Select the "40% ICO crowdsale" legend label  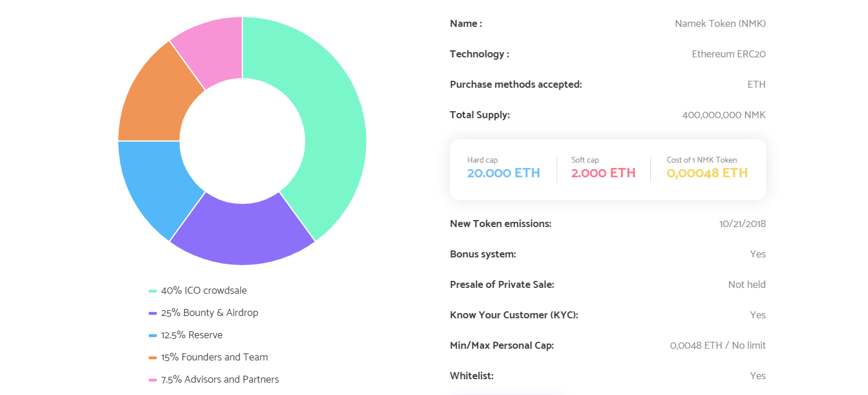click(x=204, y=290)
